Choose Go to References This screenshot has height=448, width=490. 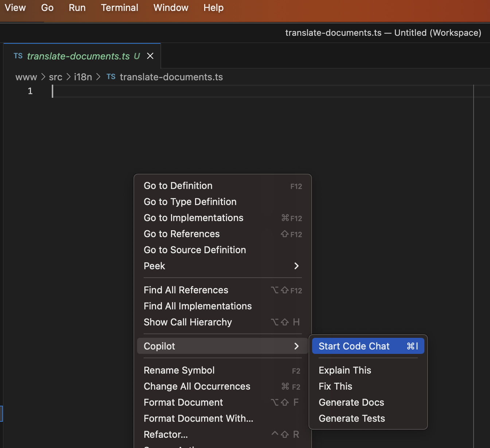[223, 234]
